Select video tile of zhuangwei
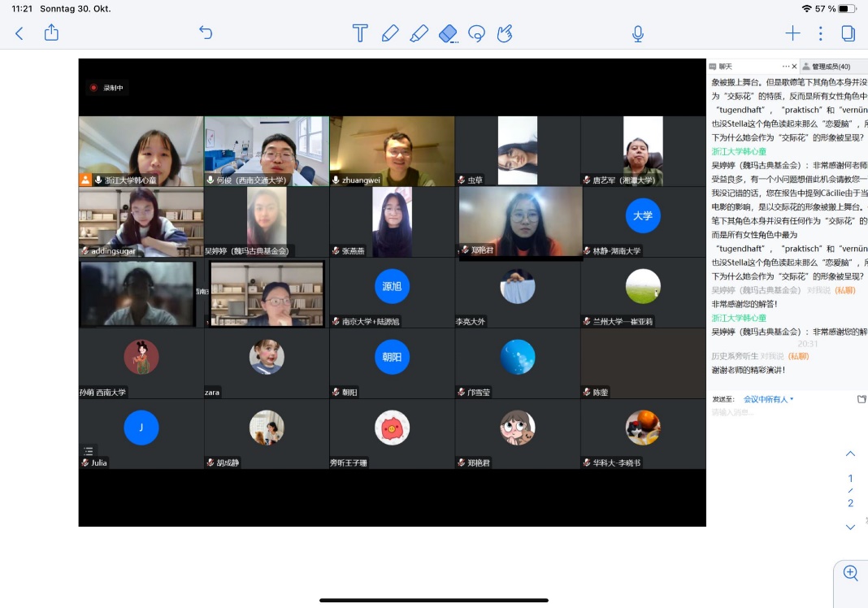The image size is (868, 608). tap(392, 151)
